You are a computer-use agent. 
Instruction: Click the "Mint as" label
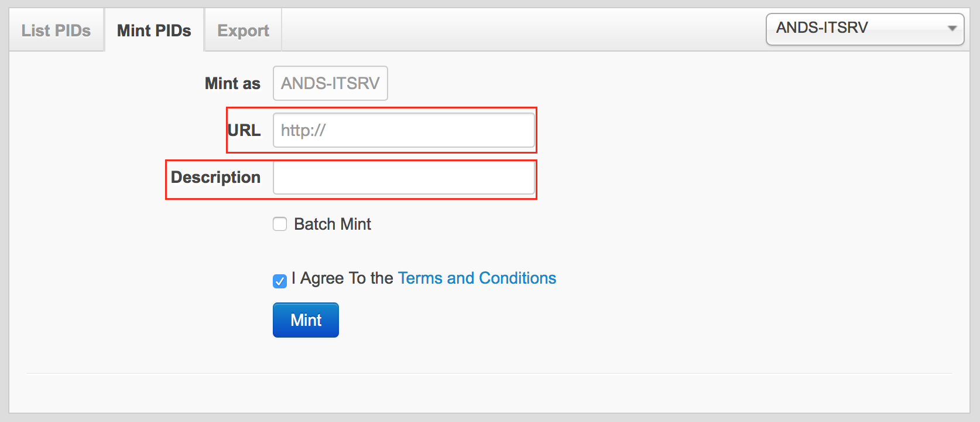tap(232, 83)
